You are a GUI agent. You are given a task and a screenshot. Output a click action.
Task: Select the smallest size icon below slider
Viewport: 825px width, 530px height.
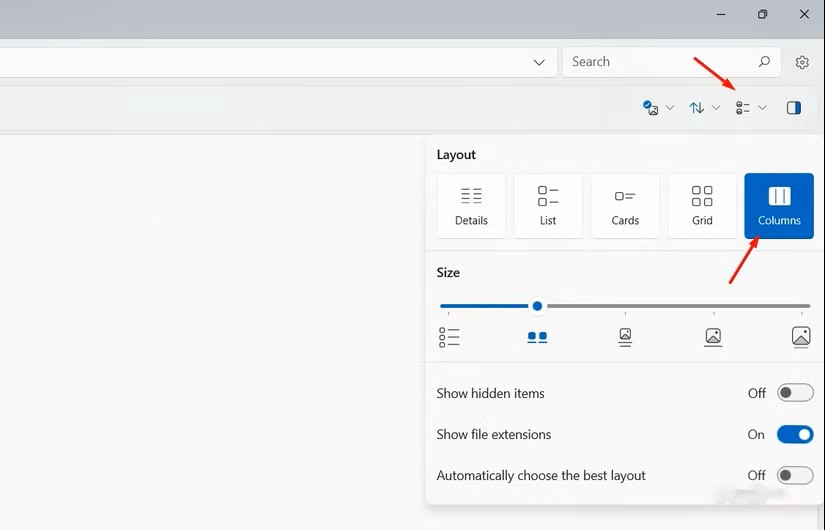[449, 337]
